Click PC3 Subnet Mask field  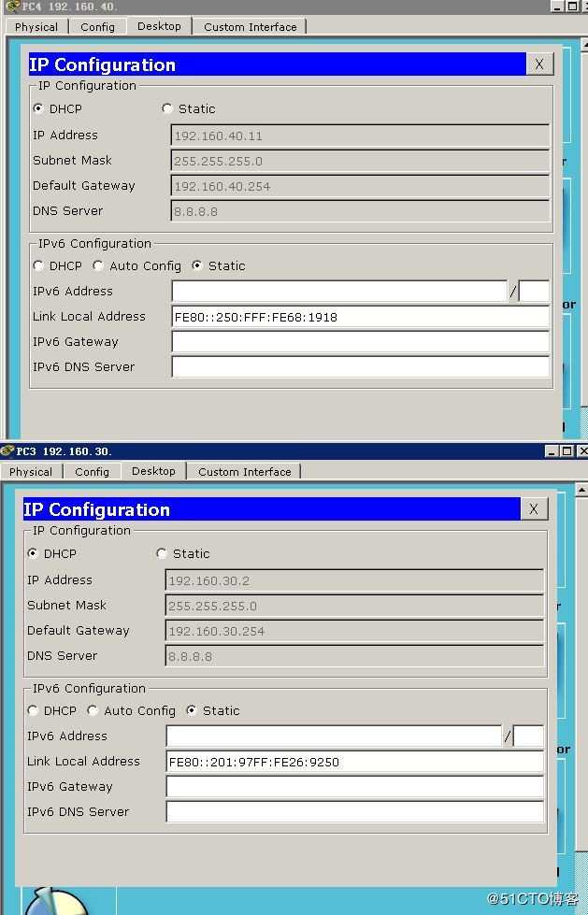coord(354,606)
